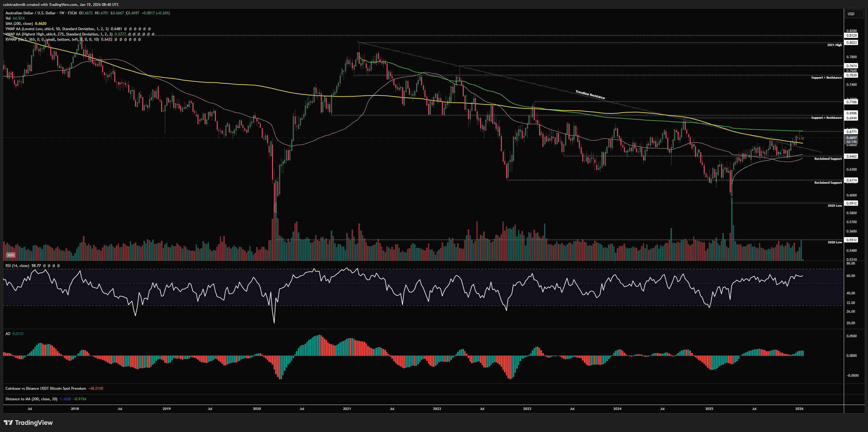Click the current price label 0.6697
Viewport: 868px width, 432px height.
click(x=852, y=138)
